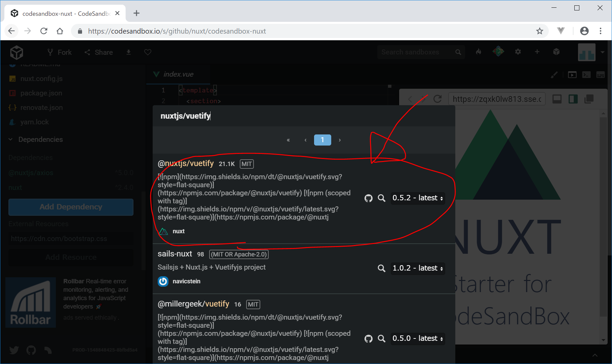
Task: Open the GitHub icon in the sidebar footer
Action: (31, 350)
